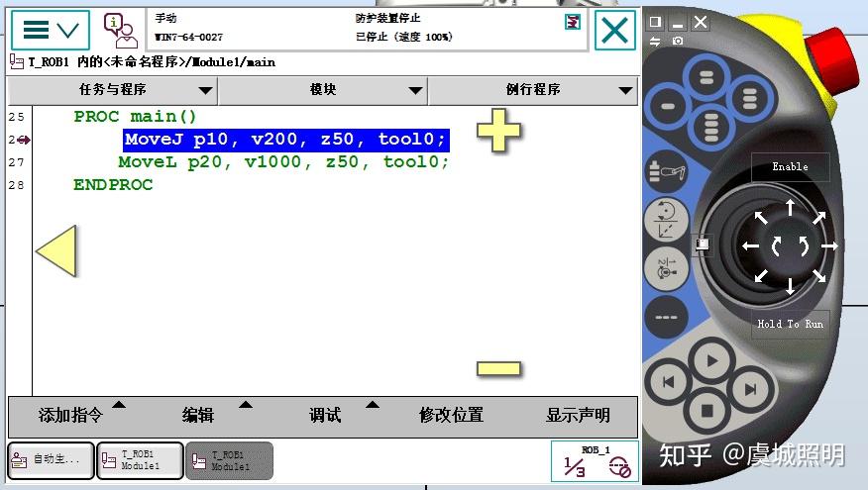Screen dimensions: 868x490
Task: Push joystick down-left diagonal arrow
Action: coord(761,275)
